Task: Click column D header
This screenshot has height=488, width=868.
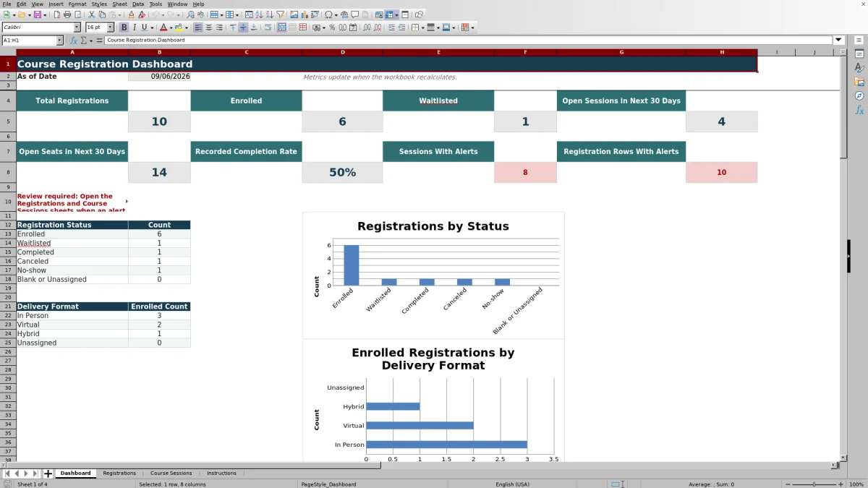Action: [342, 52]
